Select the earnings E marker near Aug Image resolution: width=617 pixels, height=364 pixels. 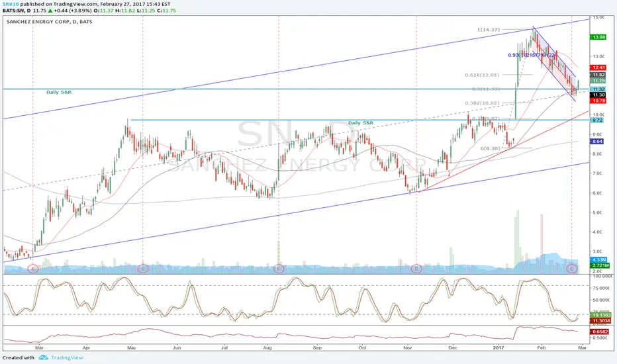click(x=279, y=269)
